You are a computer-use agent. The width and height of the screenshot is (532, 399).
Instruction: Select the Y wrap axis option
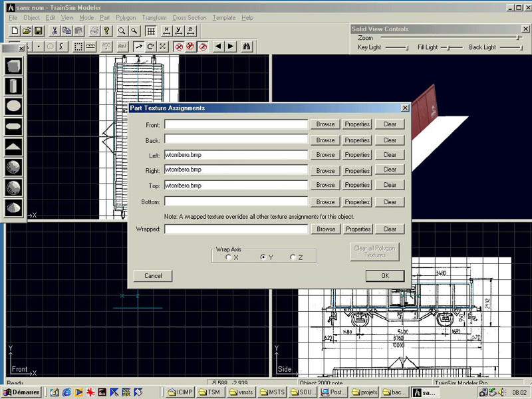click(x=263, y=257)
